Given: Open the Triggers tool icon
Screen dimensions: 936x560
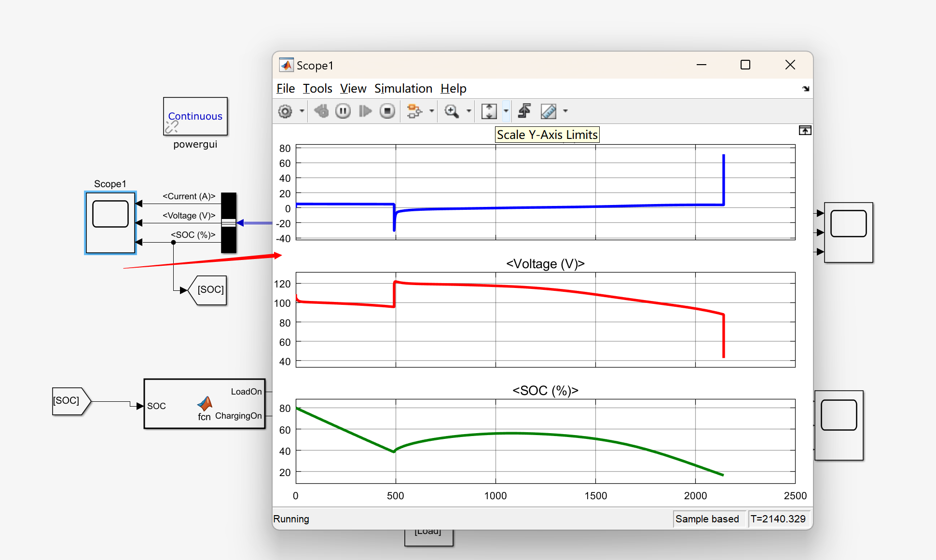Looking at the screenshot, I should tap(524, 111).
